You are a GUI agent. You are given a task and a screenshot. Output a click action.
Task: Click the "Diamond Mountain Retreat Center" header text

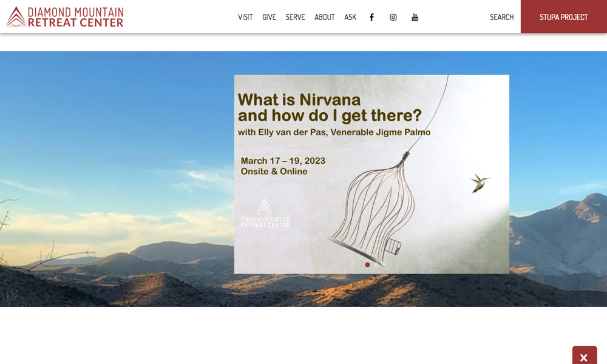[75, 17]
